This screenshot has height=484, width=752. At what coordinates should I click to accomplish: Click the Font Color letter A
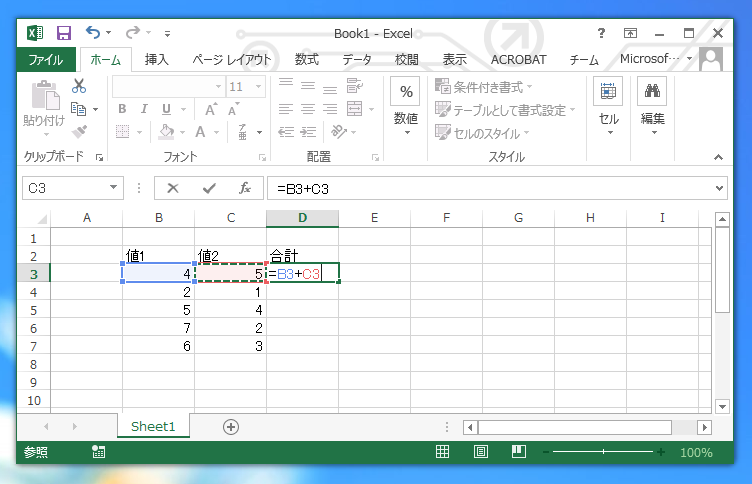[200, 131]
